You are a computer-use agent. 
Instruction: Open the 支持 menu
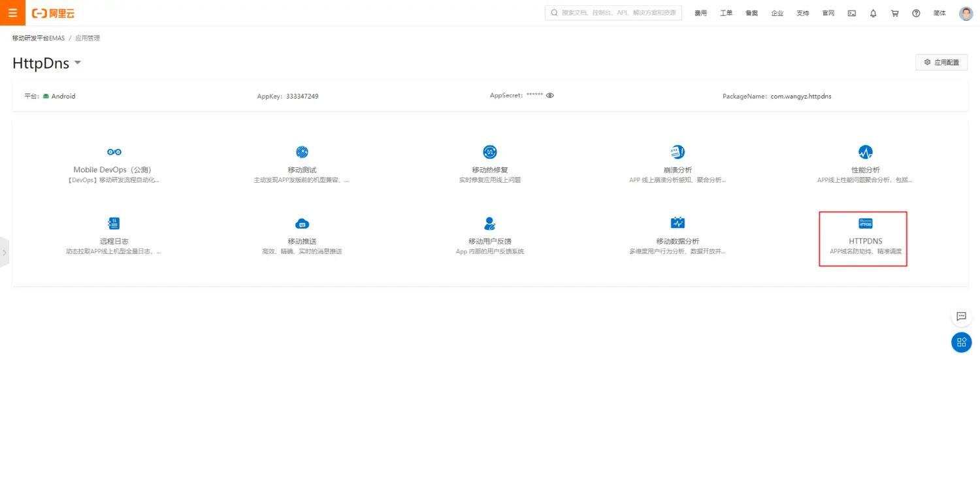802,13
